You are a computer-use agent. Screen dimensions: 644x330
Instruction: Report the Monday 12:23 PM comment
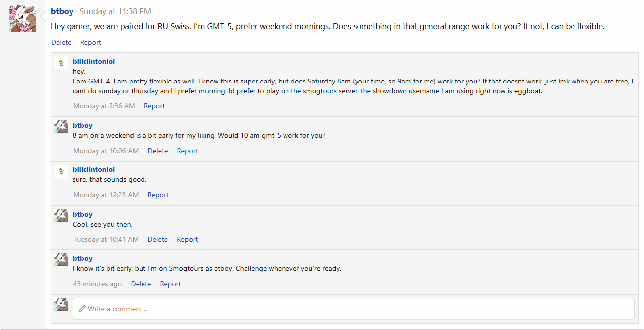(158, 195)
